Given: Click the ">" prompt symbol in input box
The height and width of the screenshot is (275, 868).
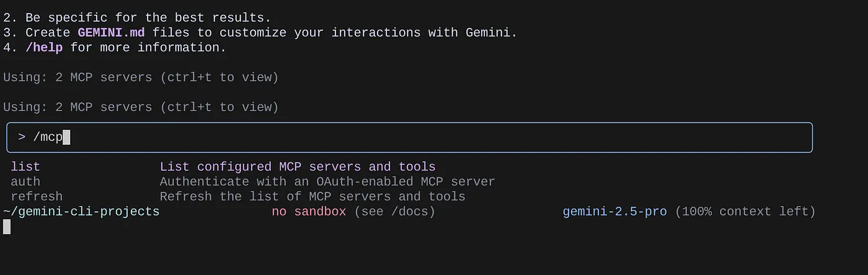Looking at the screenshot, I should coord(22,137).
